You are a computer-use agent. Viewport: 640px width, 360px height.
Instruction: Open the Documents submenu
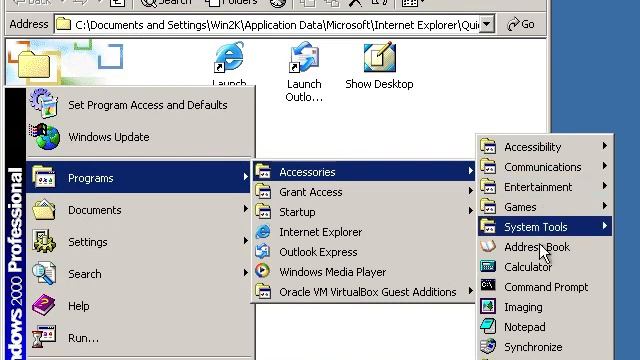[x=139, y=210]
